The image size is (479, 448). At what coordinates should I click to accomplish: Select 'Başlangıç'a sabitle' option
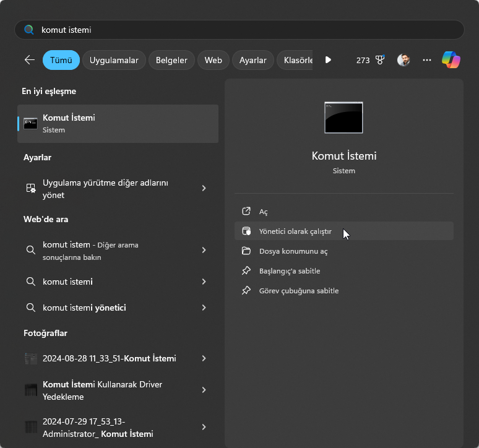[289, 271]
